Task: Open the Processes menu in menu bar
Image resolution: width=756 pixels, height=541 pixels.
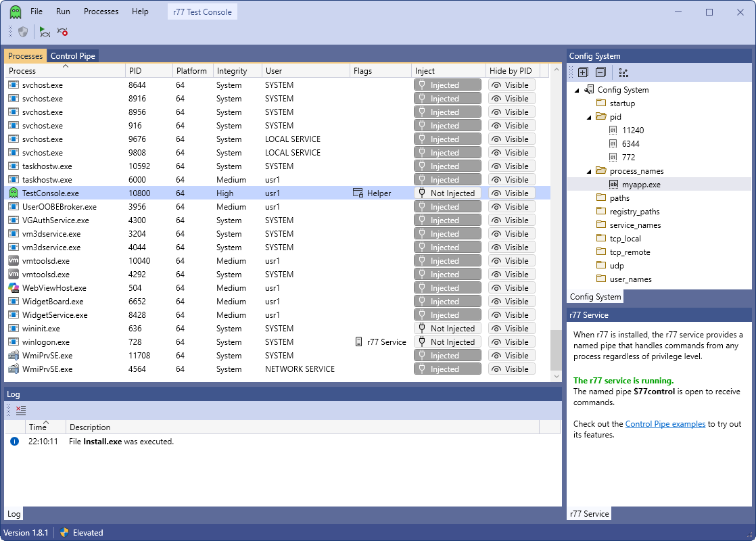Action: pyautogui.click(x=101, y=11)
